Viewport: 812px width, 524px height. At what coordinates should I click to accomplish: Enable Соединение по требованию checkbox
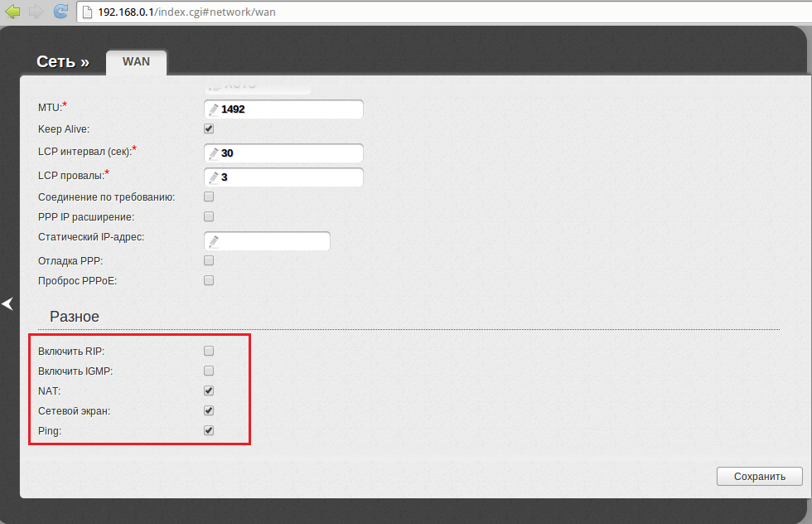[209, 197]
